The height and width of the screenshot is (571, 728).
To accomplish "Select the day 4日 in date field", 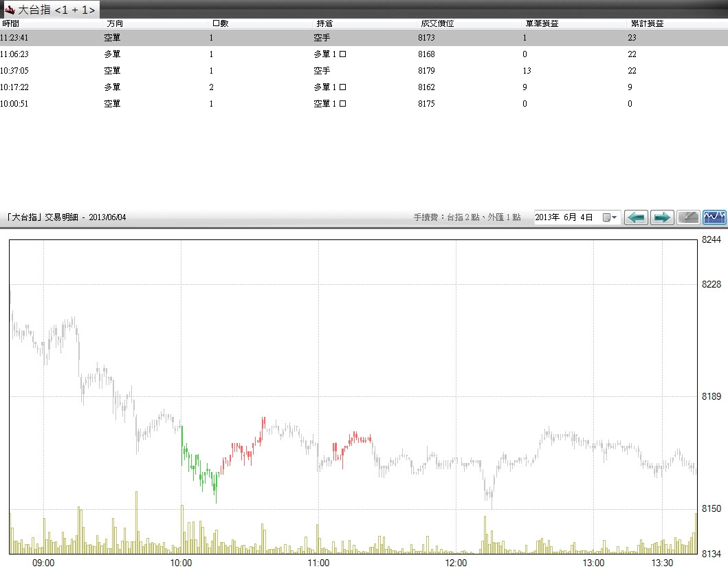I will [x=586, y=217].
